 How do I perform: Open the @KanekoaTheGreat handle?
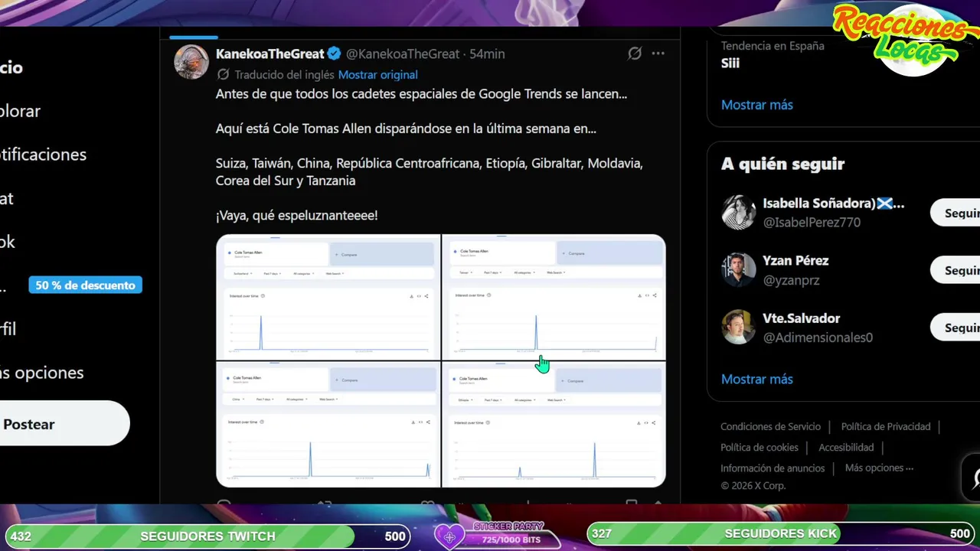click(x=403, y=54)
